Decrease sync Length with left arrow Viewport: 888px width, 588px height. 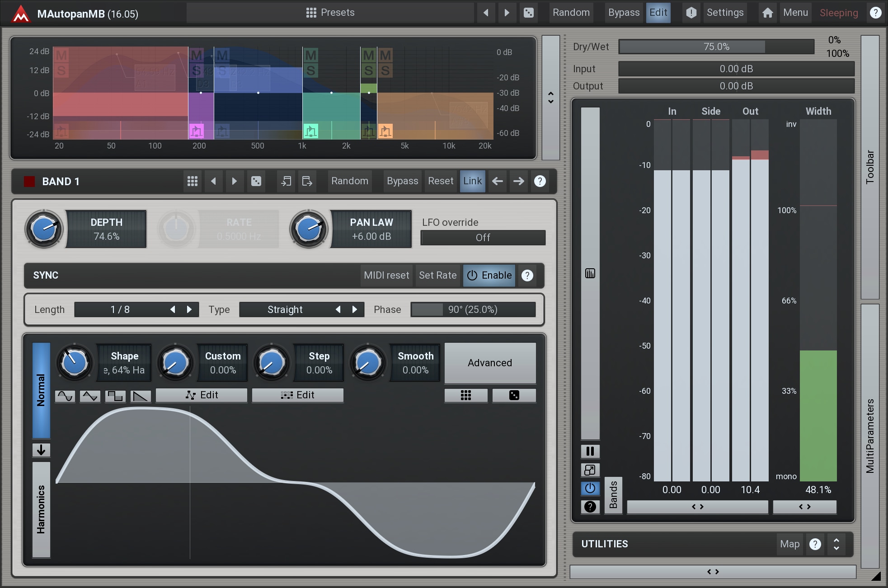point(173,309)
